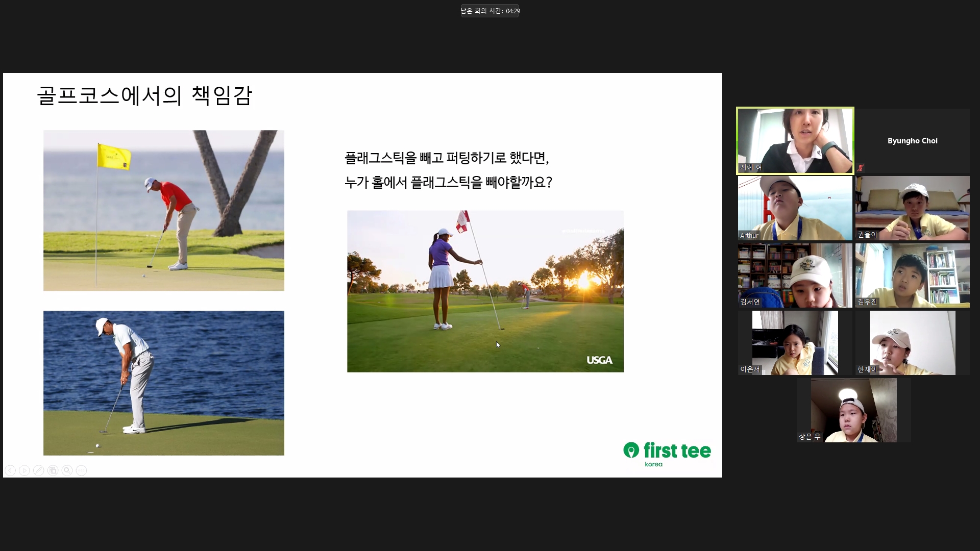Select the 한재이 video tile
The height and width of the screenshot is (551, 980).
pos(912,342)
